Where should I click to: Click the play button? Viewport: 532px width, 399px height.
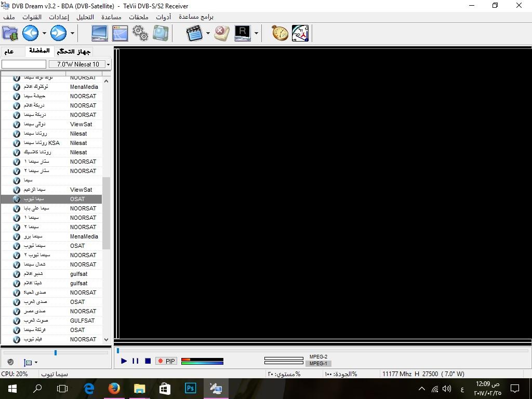click(124, 361)
